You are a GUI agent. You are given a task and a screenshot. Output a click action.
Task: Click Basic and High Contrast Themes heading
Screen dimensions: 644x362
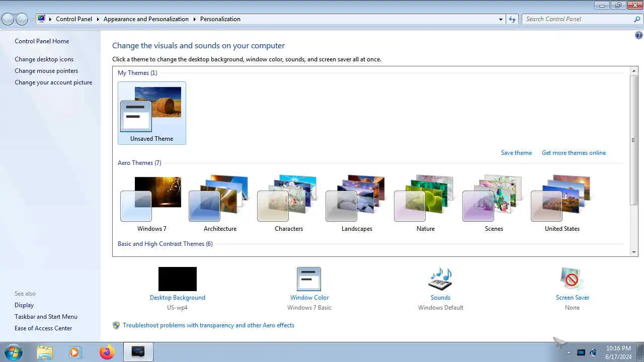[x=165, y=244]
